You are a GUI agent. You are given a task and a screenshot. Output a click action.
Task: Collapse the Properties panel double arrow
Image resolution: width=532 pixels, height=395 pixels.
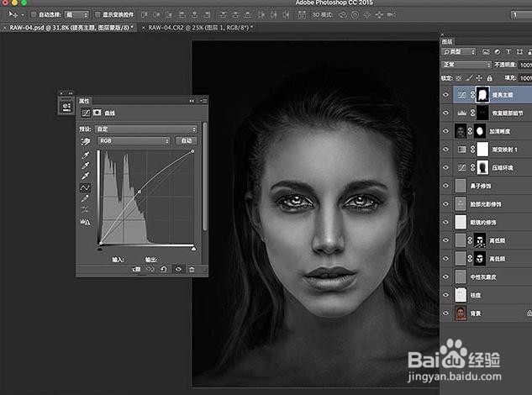click(192, 101)
